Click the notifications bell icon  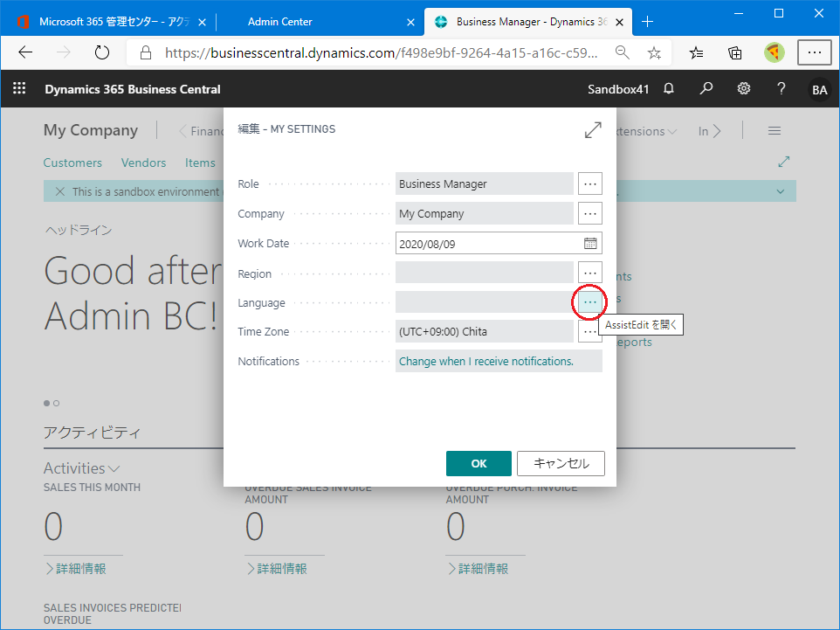669,88
